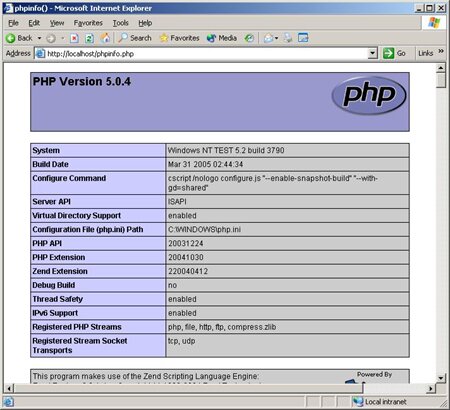The width and height of the screenshot is (450, 410).
Task: Open the View menu
Action: click(57, 23)
